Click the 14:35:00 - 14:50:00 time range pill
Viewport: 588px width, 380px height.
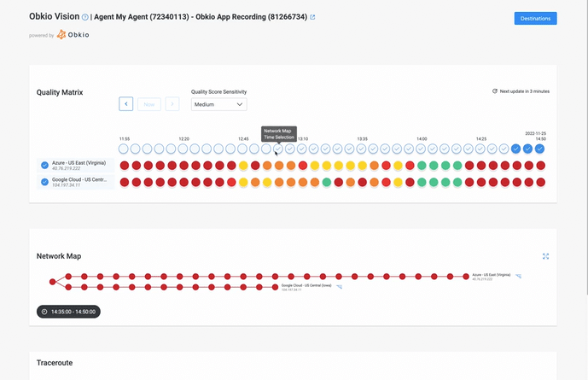tap(68, 312)
